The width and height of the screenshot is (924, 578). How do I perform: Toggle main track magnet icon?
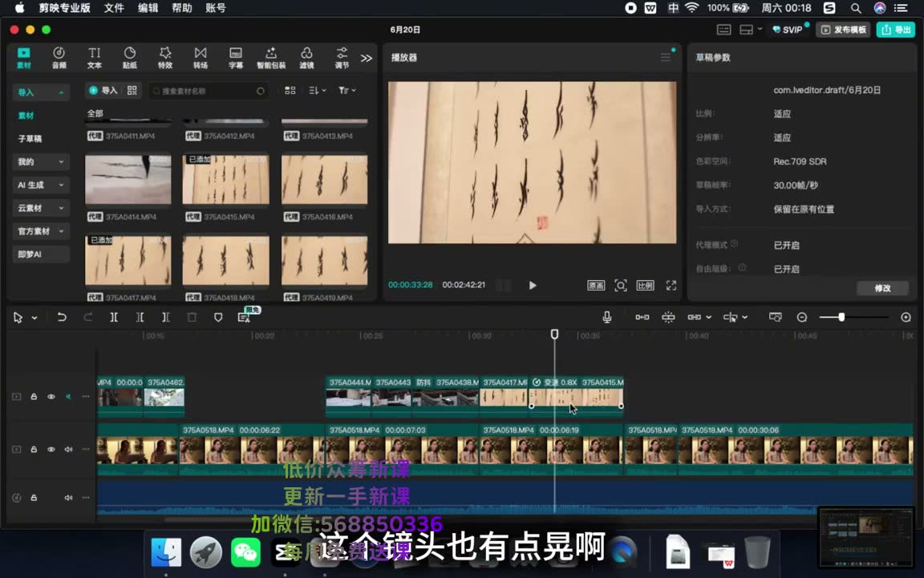pos(642,317)
